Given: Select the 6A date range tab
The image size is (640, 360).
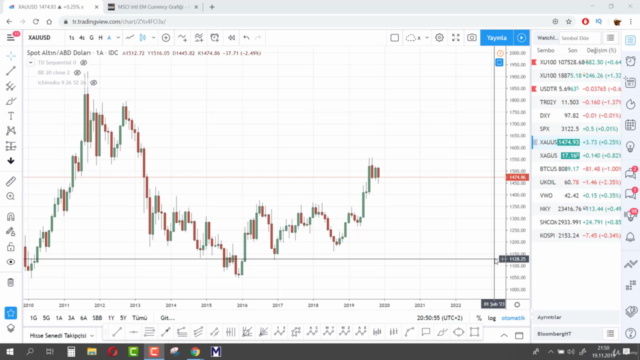Looking at the screenshot, I should pos(84,318).
